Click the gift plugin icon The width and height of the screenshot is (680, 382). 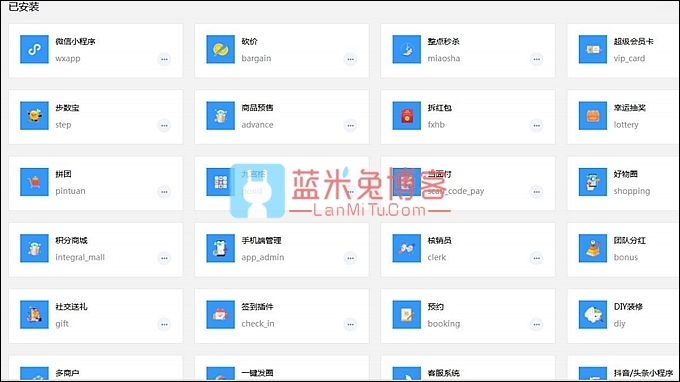click(x=34, y=315)
